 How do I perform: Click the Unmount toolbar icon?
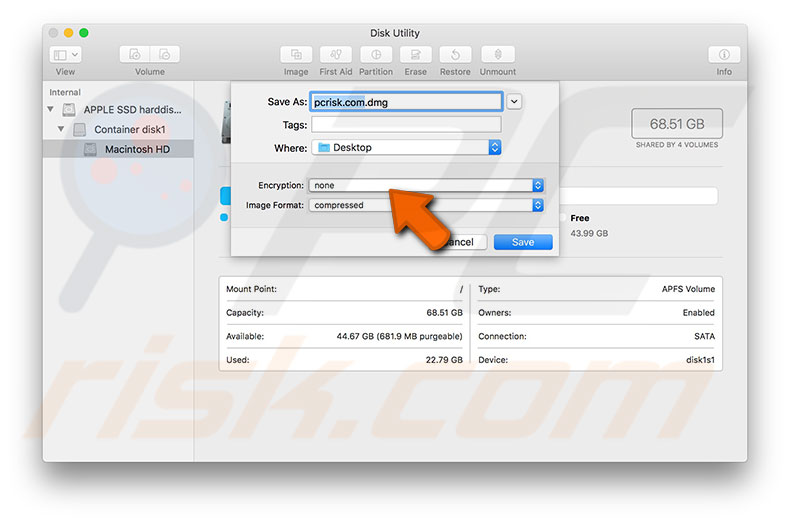498,54
